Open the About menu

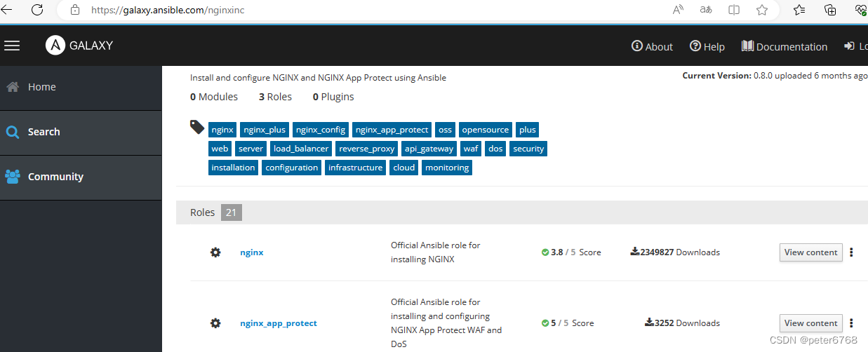coord(652,46)
